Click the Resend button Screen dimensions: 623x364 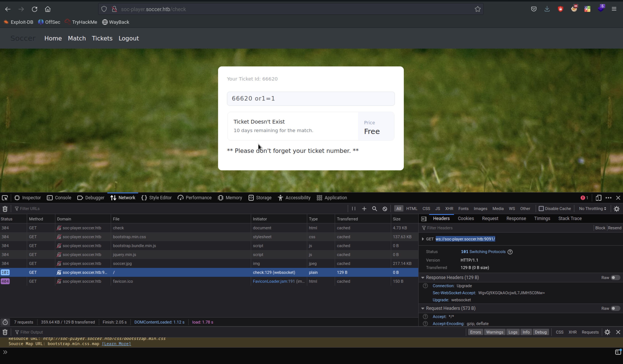click(615, 228)
